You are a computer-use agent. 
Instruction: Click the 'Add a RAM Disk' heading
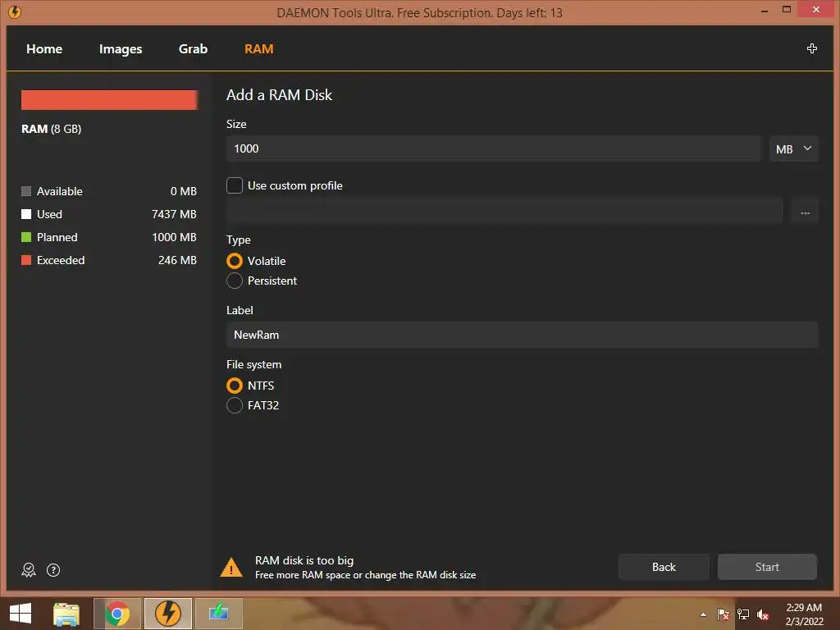point(279,95)
